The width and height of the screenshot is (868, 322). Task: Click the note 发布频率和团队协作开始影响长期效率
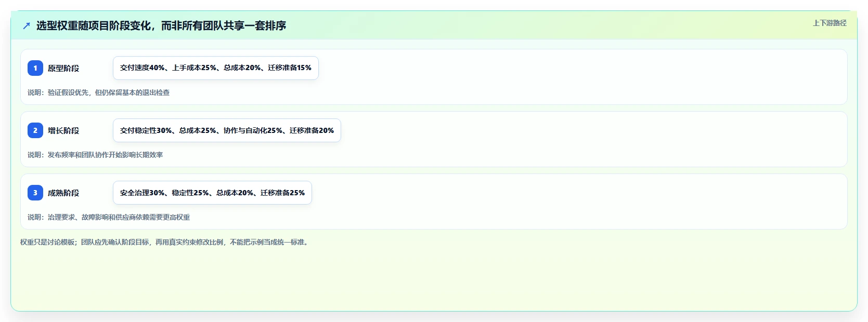(95, 155)
